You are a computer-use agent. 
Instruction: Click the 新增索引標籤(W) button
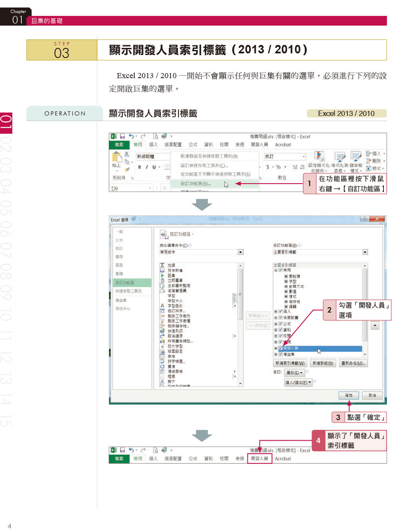[290, 363]
